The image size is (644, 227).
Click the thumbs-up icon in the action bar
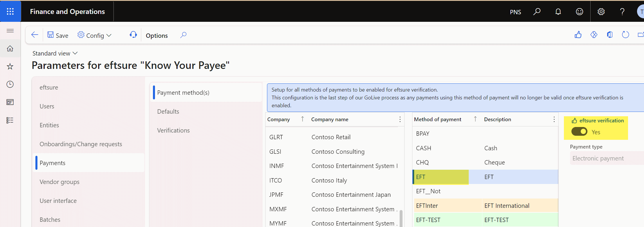pos(578,35)
